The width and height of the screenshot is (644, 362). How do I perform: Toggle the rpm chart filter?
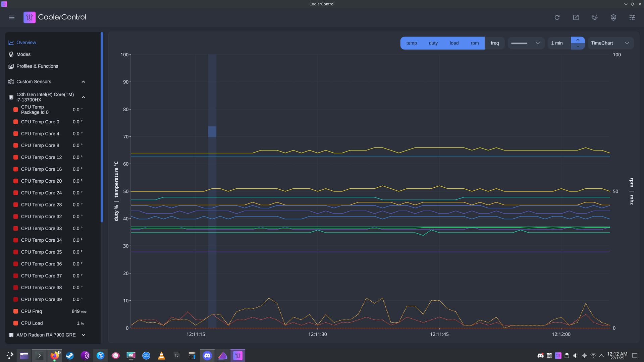point(474,43)
